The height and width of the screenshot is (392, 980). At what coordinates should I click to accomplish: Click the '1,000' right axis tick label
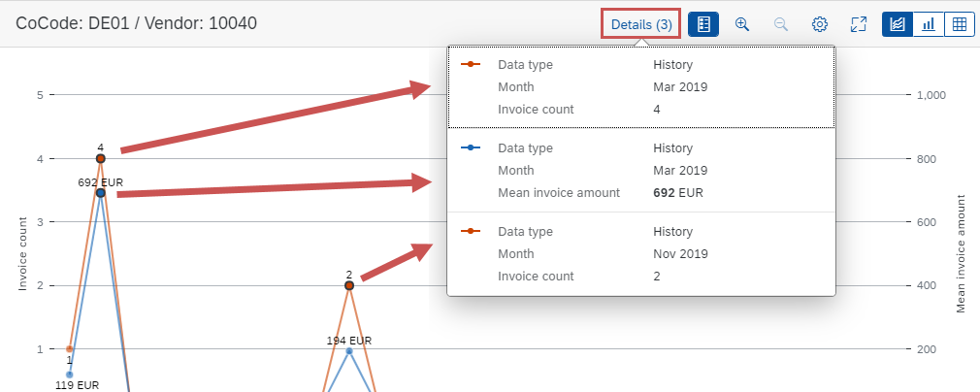click(931, 95)
